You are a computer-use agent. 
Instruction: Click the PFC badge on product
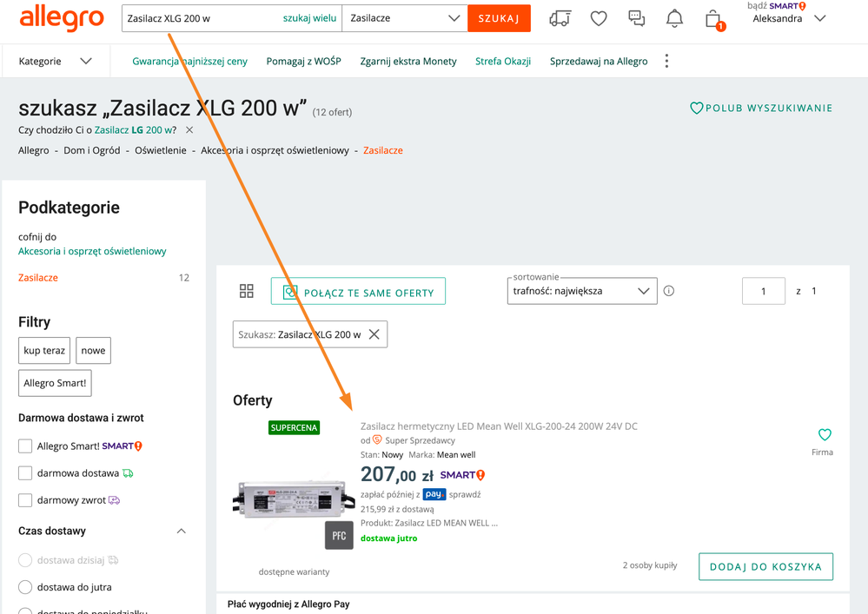(x=339, y=536)
